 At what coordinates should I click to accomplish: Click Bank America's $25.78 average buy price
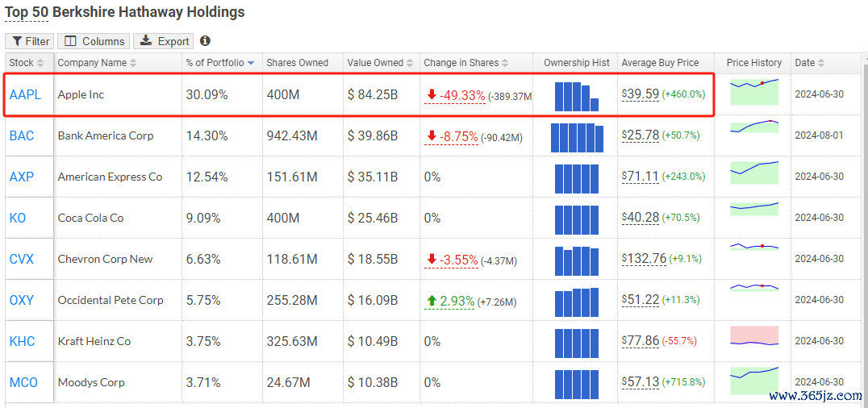pyautogui.click(x=641, y=135)
